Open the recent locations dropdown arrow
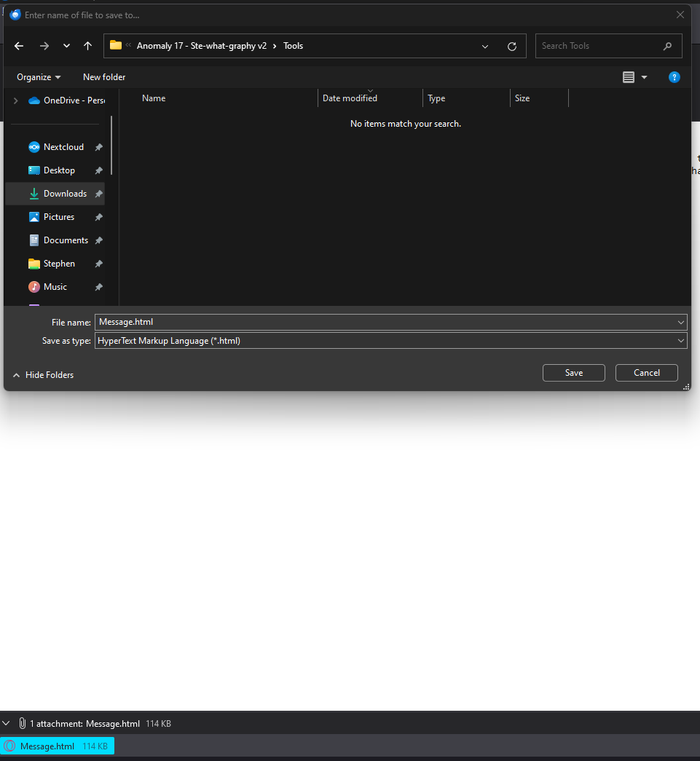The width and height of the screenshot is (700, 761). [x=66, y=46]
